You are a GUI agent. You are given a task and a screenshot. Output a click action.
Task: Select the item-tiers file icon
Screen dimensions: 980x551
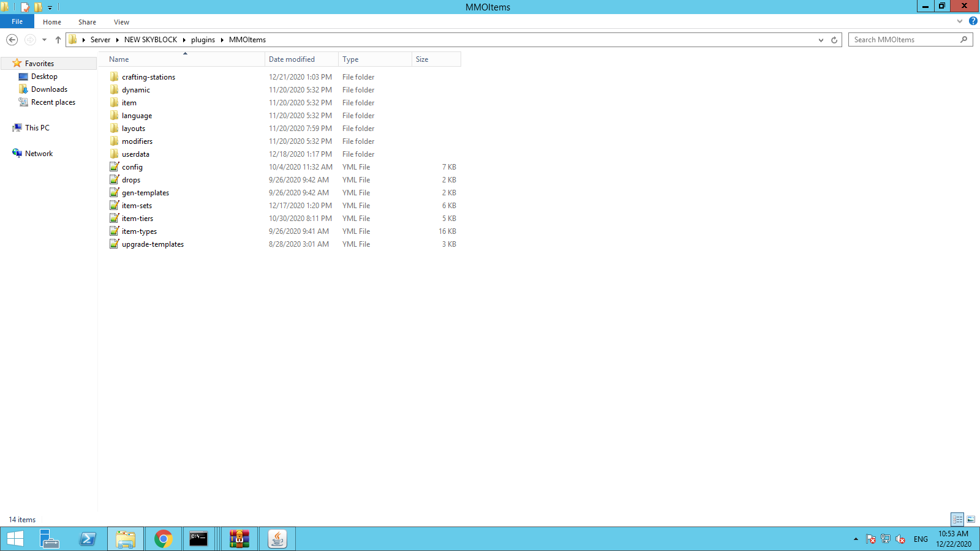[x=115, y=218]
